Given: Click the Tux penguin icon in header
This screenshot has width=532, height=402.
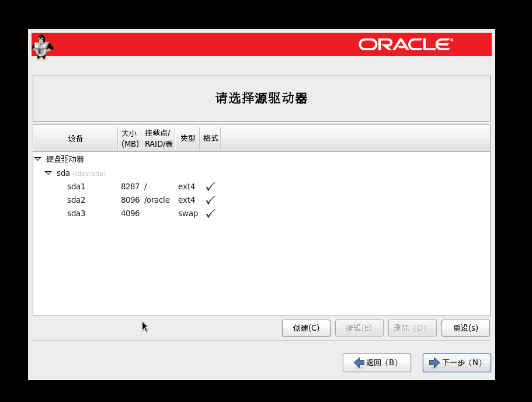Looking at the screenshot, I should click(x=41, y=46).
